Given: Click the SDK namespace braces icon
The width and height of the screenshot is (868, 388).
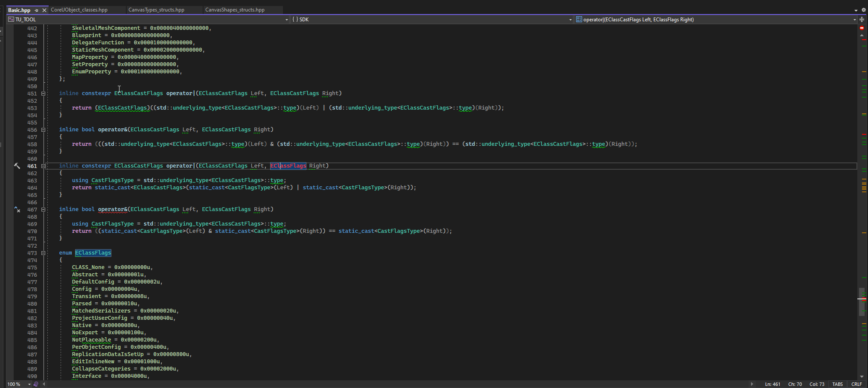Looking at the screenshot, I should click(295, 19).
